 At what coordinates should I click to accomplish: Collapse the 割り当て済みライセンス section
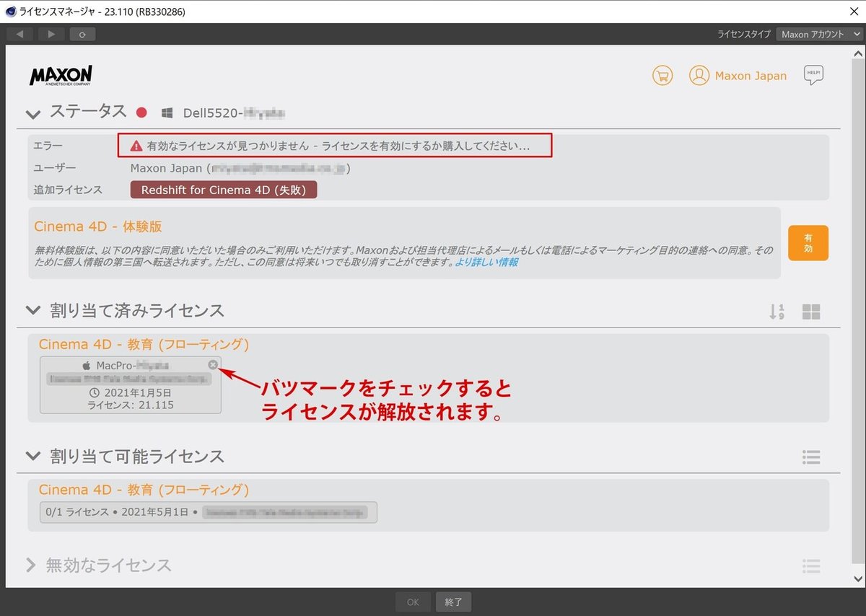(32, 310)
